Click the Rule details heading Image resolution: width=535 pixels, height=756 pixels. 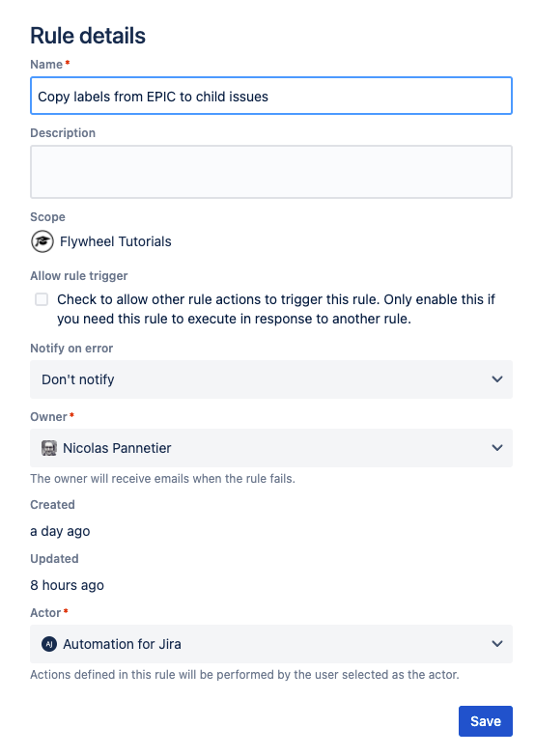click(x=88, y=36)
